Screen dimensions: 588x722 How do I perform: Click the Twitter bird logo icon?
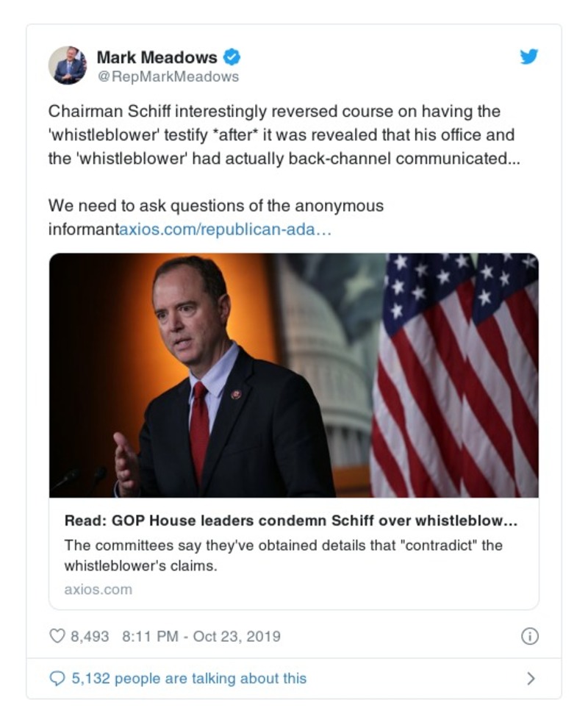529,57
